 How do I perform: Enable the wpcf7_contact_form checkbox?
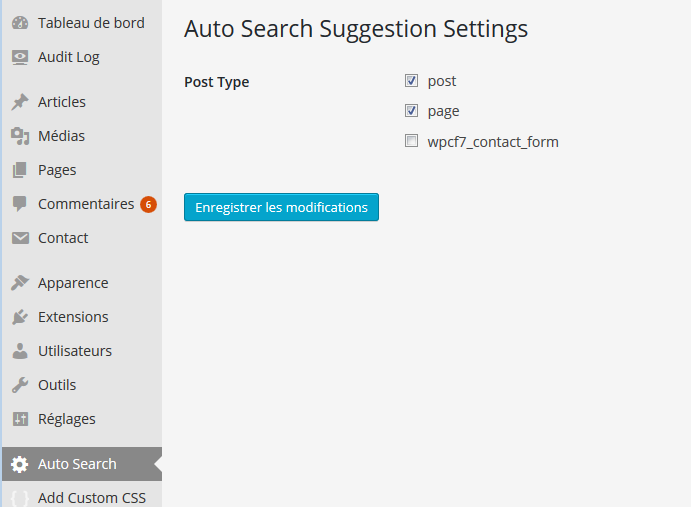tap(411, 141)
